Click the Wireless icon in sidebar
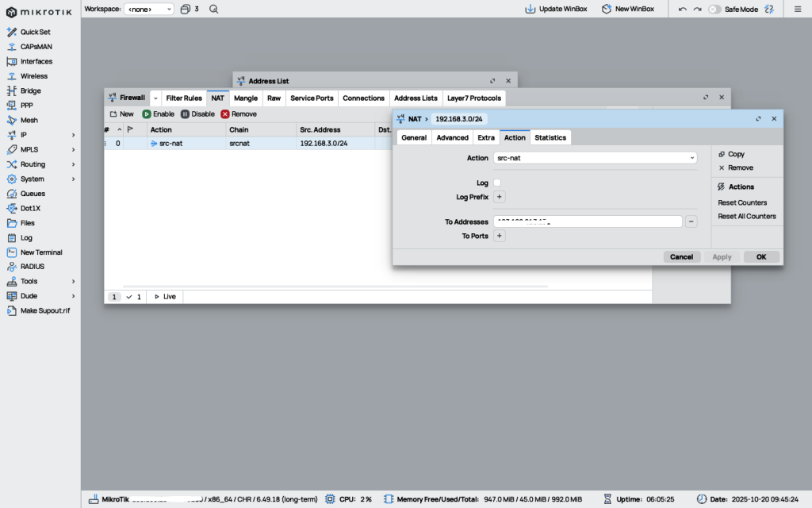The height and width of the screenshot is (508, 812). tap(12, 76)
